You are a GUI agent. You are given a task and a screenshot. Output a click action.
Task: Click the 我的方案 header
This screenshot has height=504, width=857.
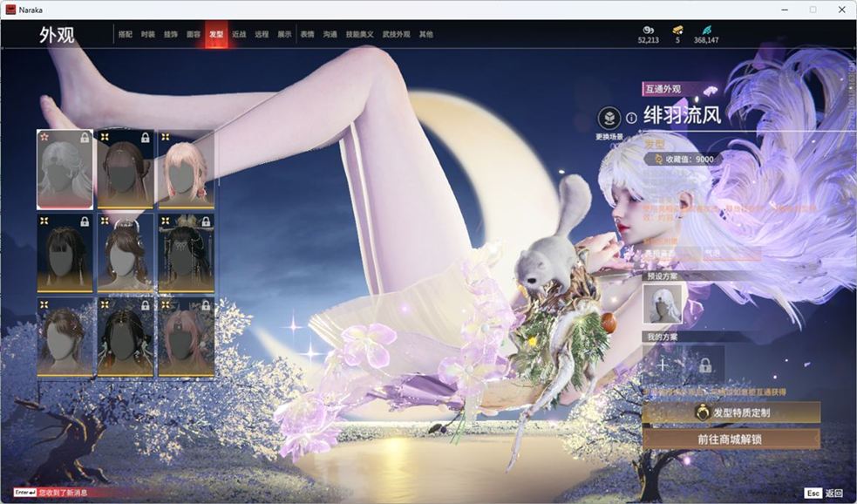tap(663, 337)
